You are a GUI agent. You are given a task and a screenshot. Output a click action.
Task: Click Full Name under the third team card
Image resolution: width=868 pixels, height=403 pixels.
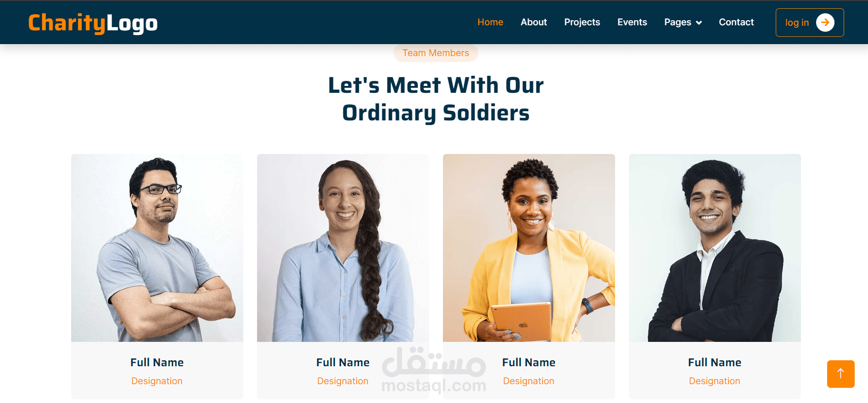[x=529, y=363]
